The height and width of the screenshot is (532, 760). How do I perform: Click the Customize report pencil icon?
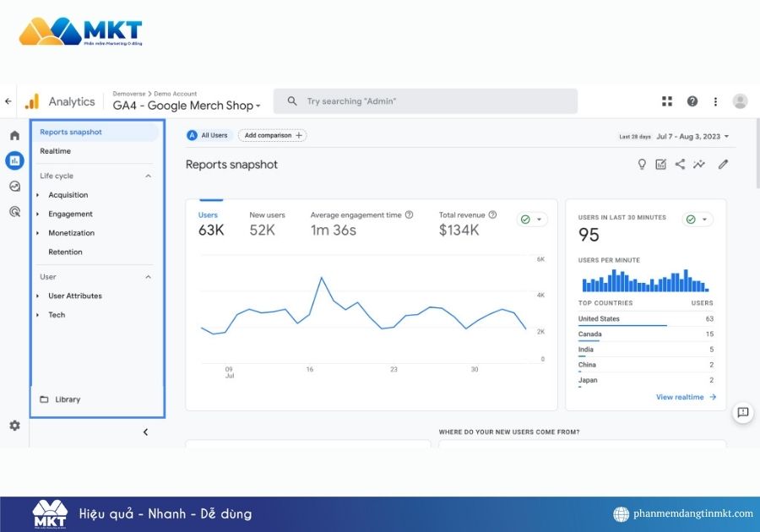(723, 165)
